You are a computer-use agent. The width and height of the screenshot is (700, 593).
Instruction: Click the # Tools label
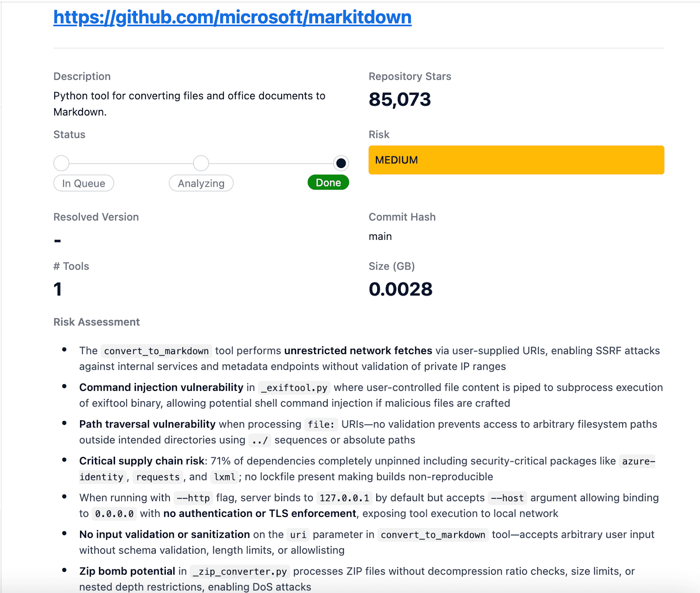point(71,266)
